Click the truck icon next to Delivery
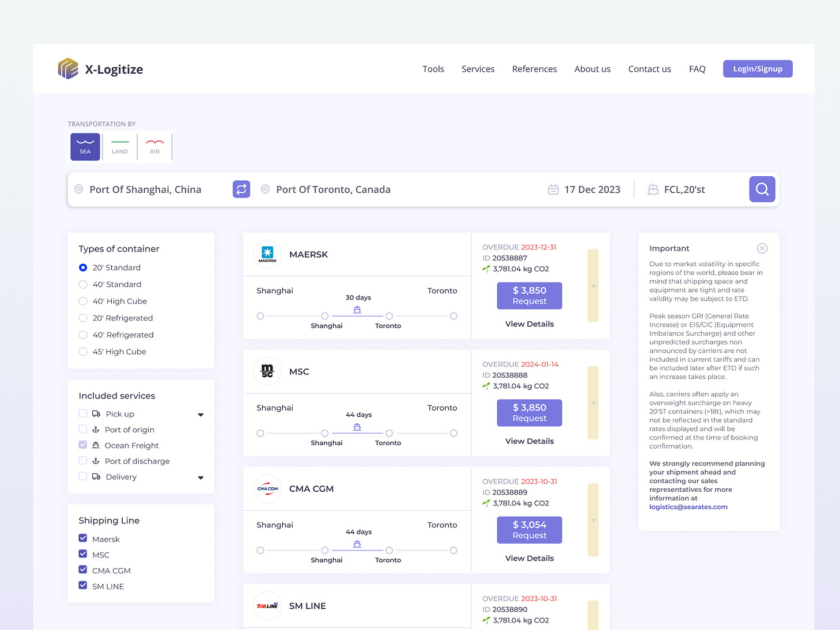This screenshot has height=630, width=840. tap(96, 476)
